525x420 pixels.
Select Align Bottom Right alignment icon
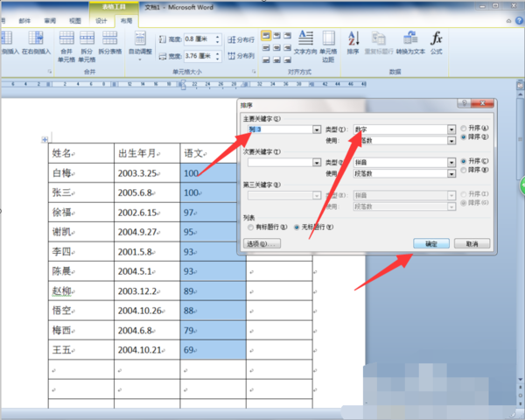pyautogui.click(x=287, y=60)
